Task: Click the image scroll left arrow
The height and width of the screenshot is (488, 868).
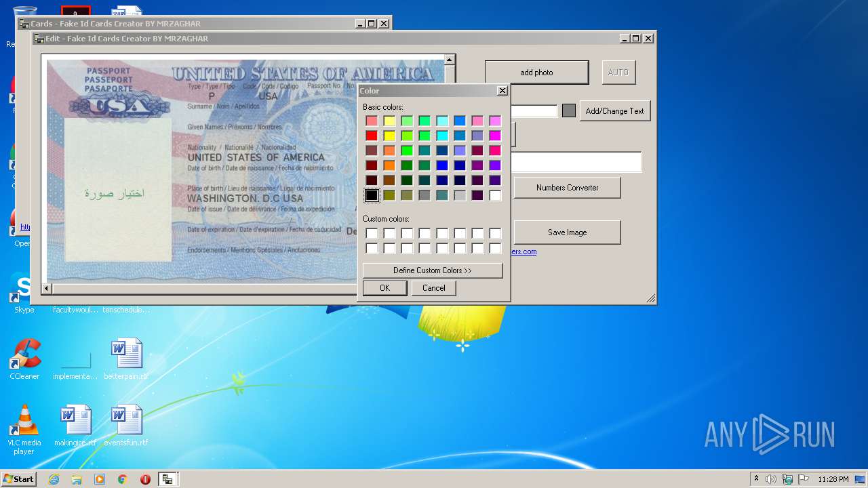Action: (47, 289)
